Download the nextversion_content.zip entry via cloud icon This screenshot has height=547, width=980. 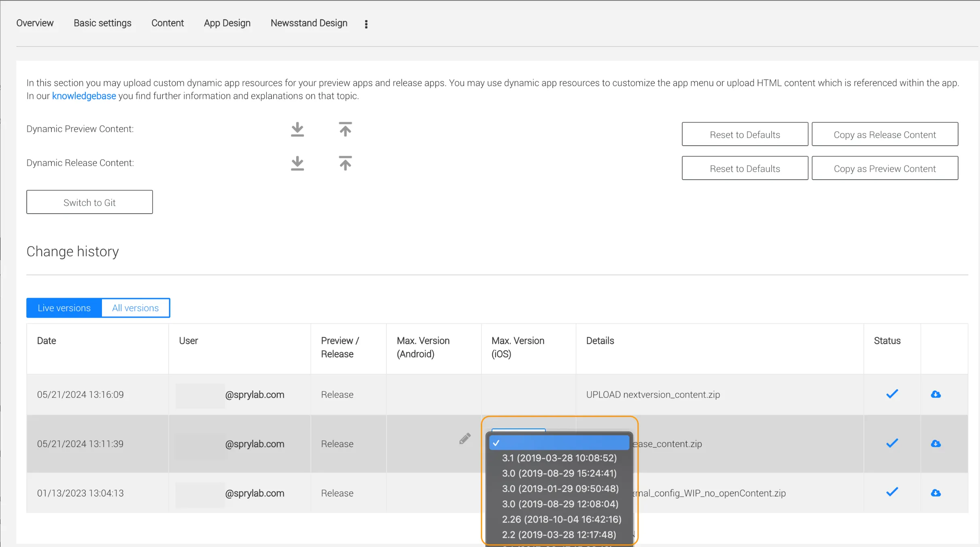coord(936,394)
